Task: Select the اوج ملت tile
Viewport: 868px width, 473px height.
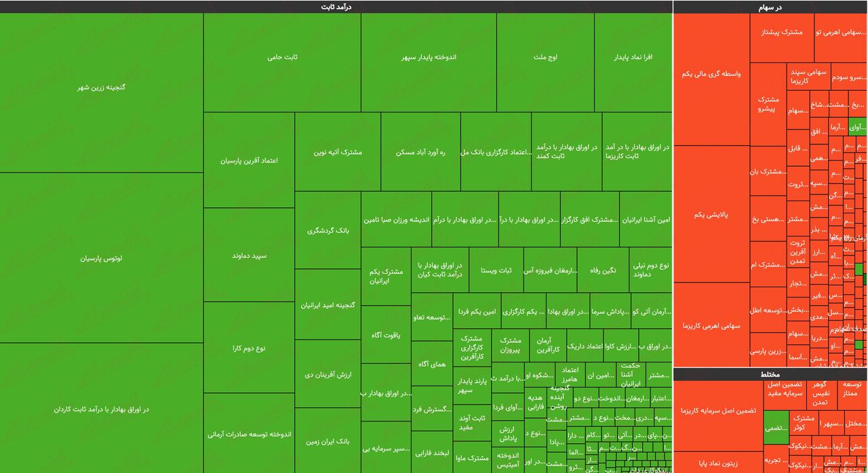Action: click(x=545, y=58)
